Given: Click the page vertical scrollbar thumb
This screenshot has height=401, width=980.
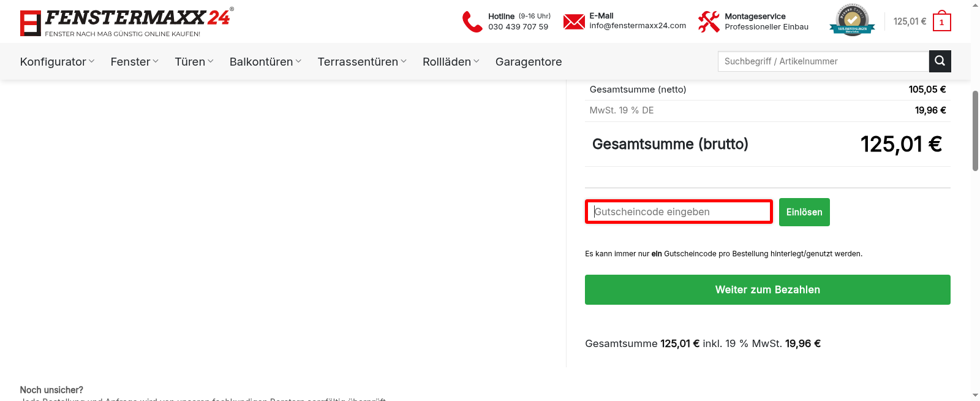Looking at the screenshot, I should click(x=975, y=131).
